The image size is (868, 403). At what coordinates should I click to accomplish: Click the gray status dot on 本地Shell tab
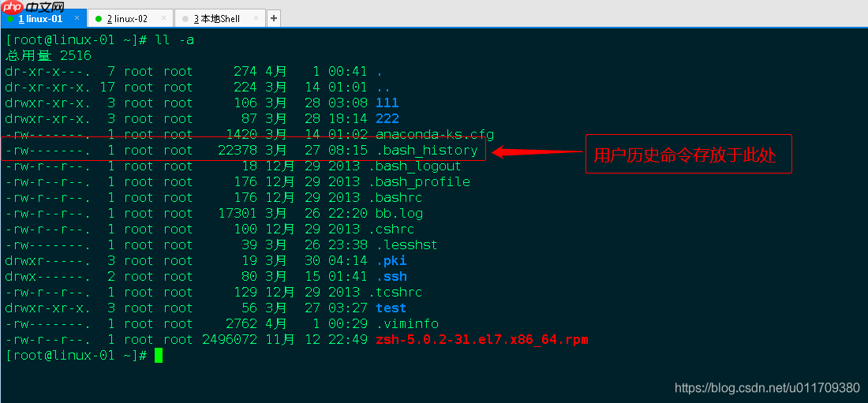pyautogui.click(x=185, y=19)
